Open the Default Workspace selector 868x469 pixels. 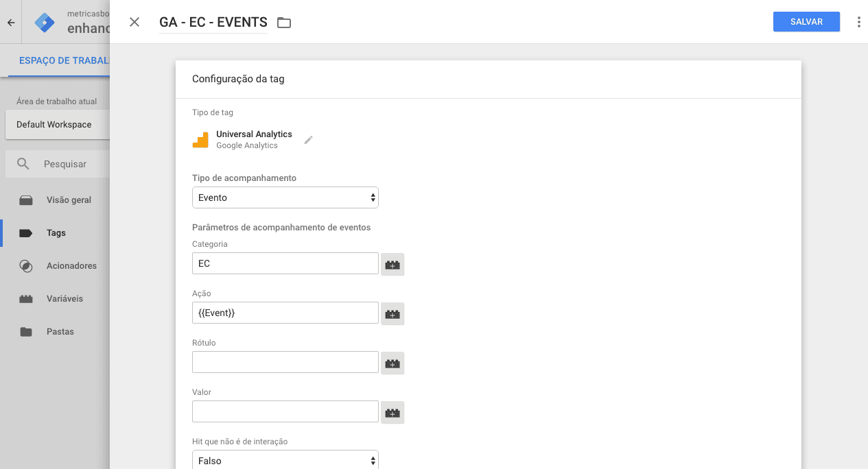point(55,124)
